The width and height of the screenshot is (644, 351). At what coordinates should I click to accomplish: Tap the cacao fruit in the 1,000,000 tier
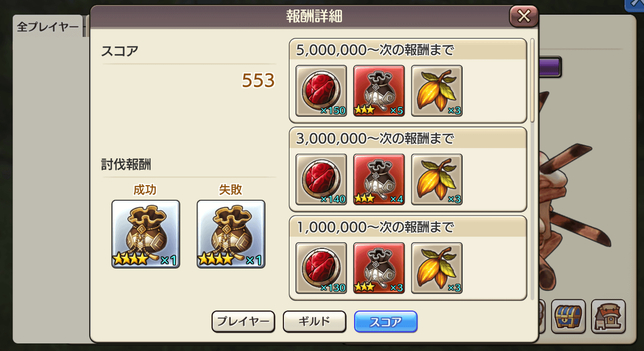[437, 268]
